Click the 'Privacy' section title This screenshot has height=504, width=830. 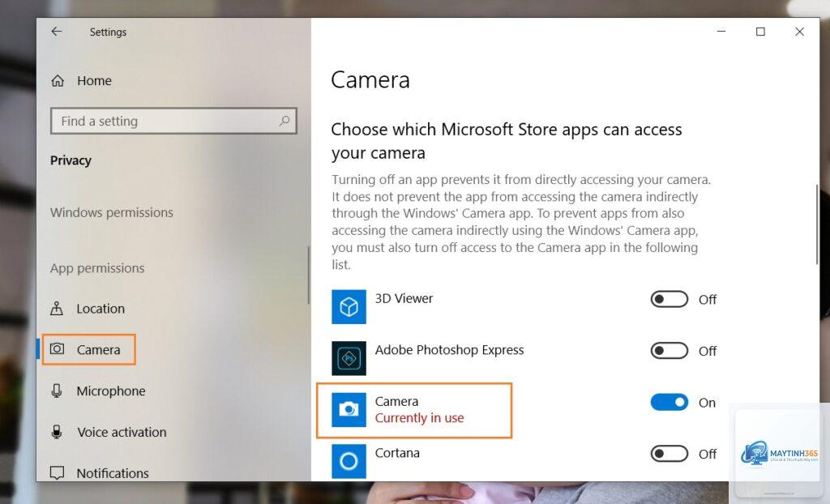[x=71, y=160]
